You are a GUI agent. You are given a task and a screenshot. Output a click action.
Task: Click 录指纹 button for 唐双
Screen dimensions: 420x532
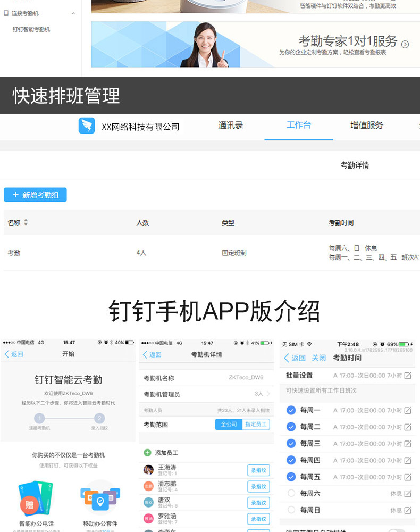click(x=258, y=503)
